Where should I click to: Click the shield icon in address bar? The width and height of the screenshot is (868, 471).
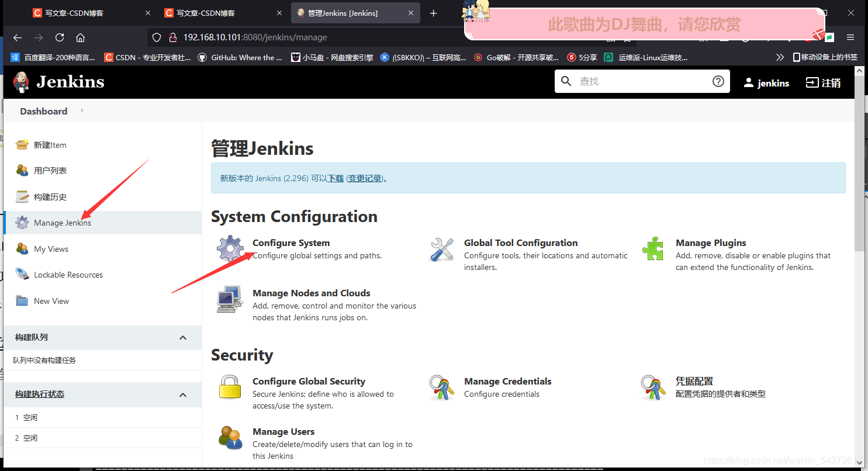pos(156,37)
